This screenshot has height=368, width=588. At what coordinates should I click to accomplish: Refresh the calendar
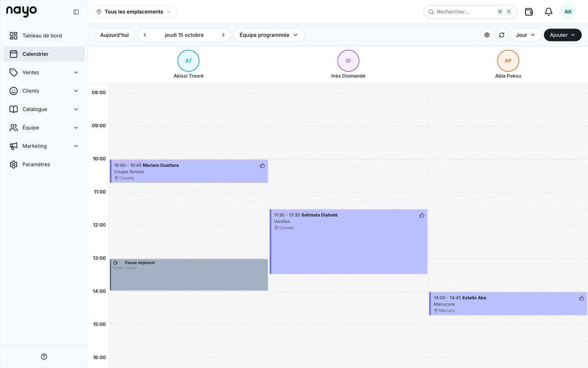(502, 35)
